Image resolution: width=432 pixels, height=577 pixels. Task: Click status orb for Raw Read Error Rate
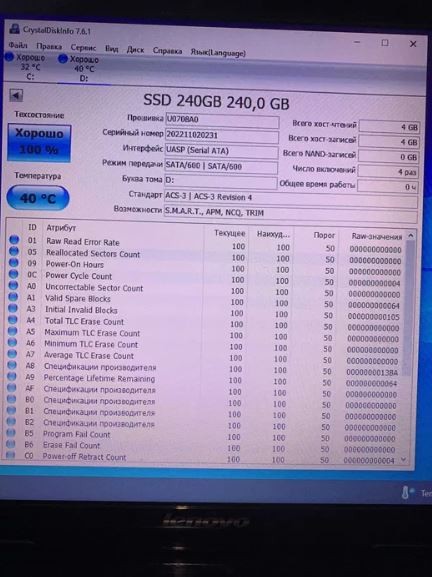[x=14, y=240]
